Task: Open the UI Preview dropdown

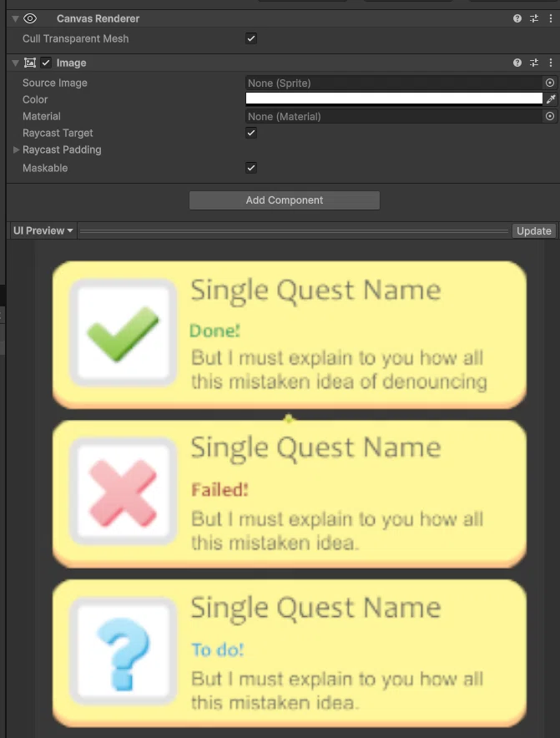Action: [43, 230]
